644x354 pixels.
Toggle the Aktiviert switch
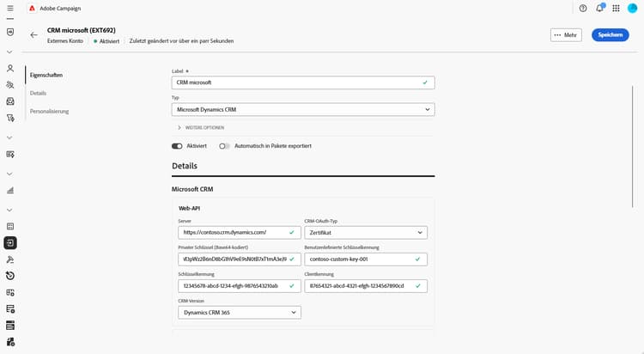pyautogui.click(x=177, y=146)
